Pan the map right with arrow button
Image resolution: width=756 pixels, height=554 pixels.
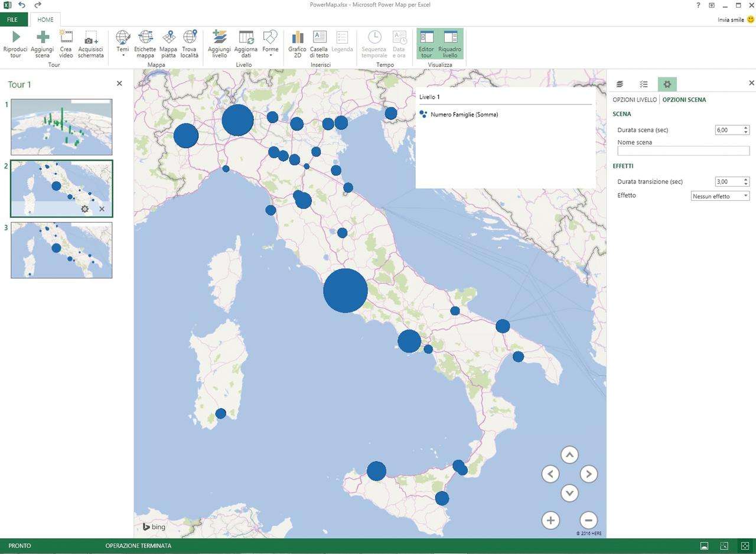tap(588, 474)
